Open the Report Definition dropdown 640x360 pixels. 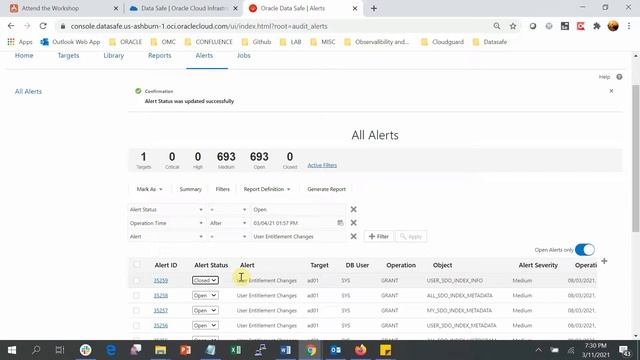point(267,189)
